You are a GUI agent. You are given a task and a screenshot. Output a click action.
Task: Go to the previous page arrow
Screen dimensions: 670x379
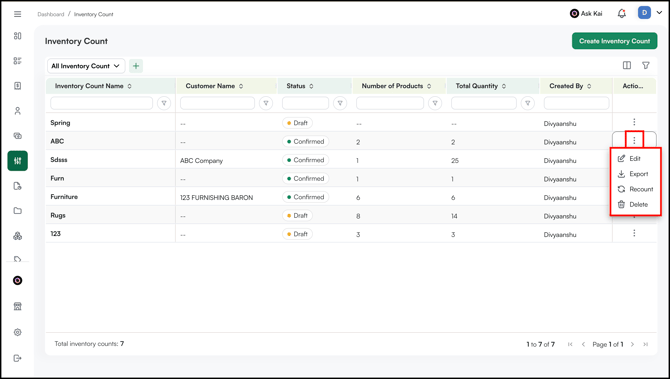point(583,344)
